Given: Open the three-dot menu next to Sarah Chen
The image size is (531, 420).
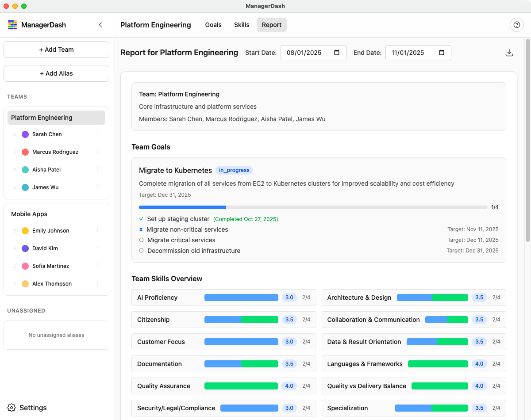Looking at the screenshot, I should point(97,134).
